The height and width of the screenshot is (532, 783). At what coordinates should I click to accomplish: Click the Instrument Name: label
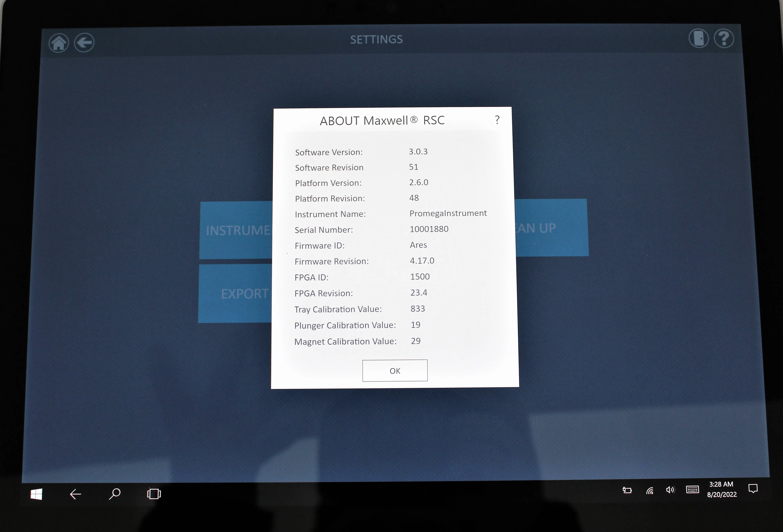pyautogui.click(x=330, y=214)
